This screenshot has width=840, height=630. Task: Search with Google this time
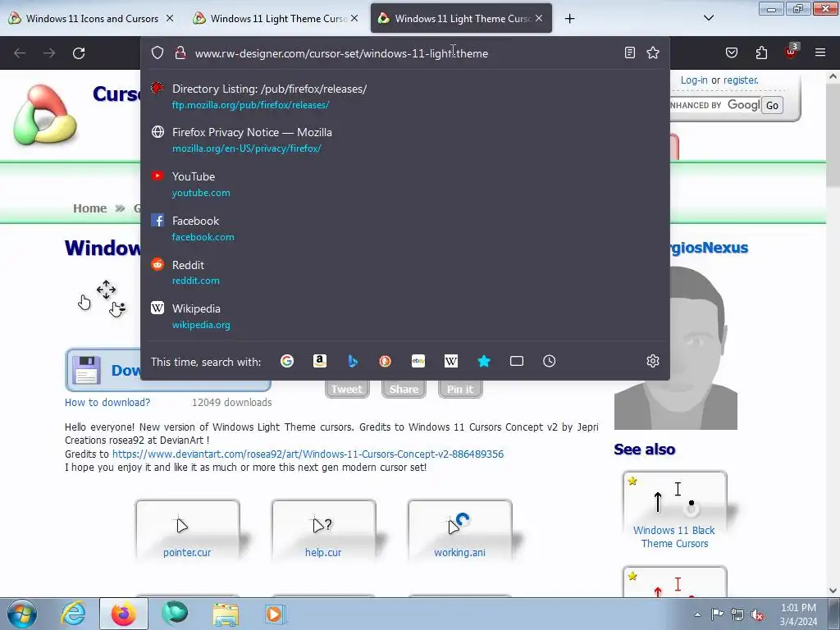point(286,361)
